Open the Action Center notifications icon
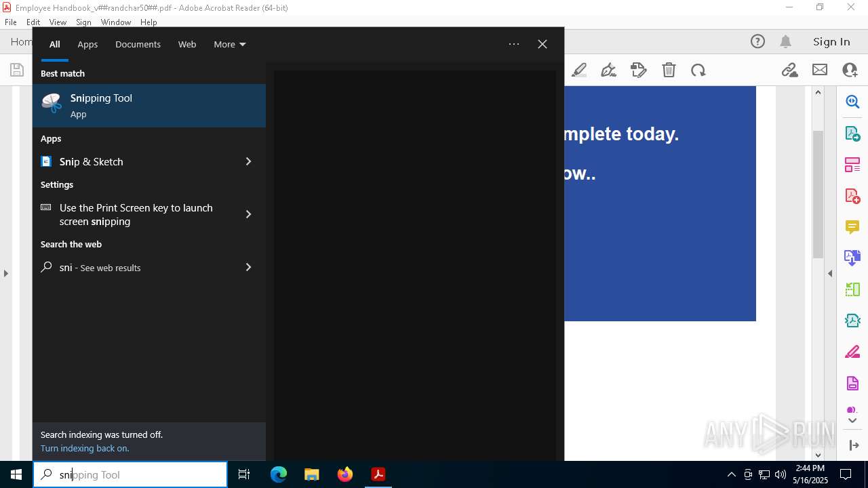Viewport: 868px width, 488px height. 846,474
